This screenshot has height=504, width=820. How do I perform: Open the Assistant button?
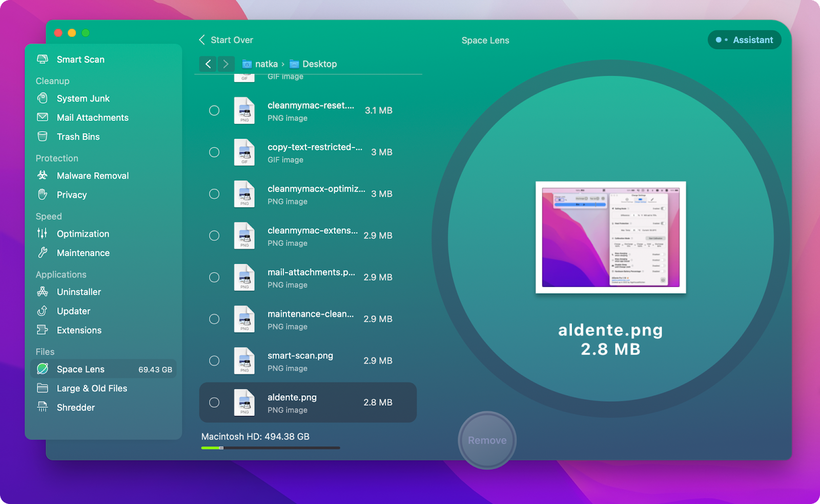coord(744,40)
